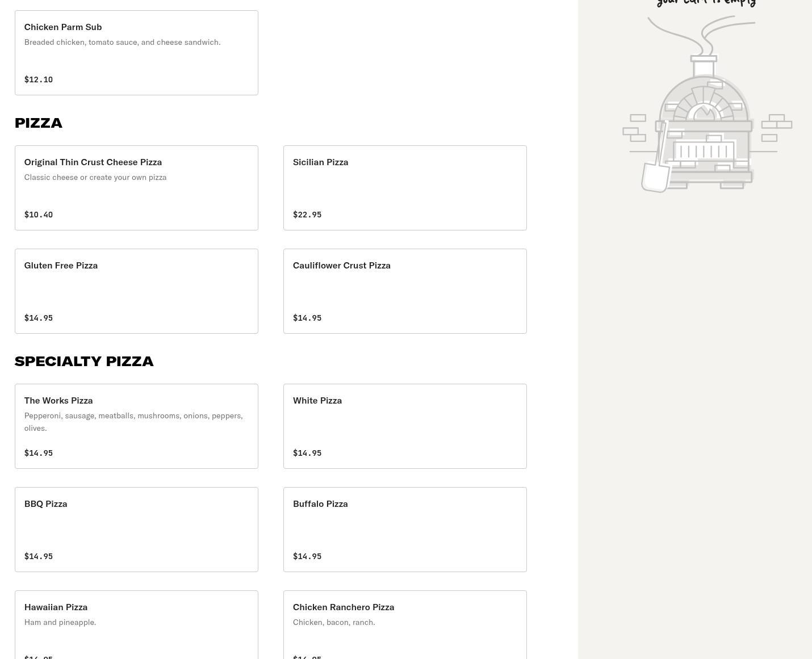This screenshot has width=812, height=659.
Task: Open the Gluten Free Pizza card
Action: (136, 291)
